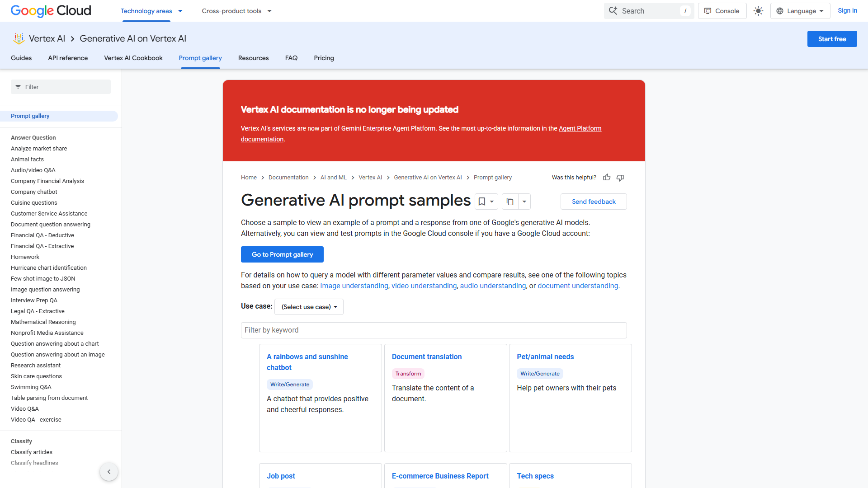Open Mathematical Reasoning in the sidebar
The height and width of the screenshot is (488, 868).
coord(43,322)
